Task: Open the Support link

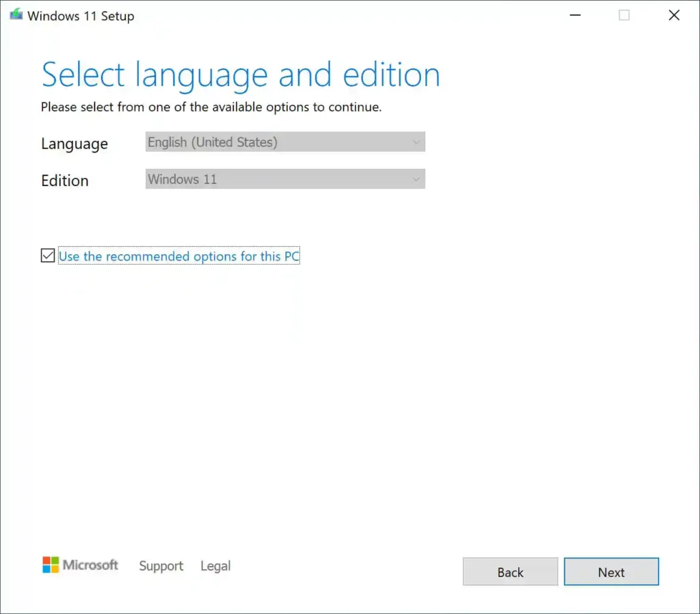Action: point(161,566)
